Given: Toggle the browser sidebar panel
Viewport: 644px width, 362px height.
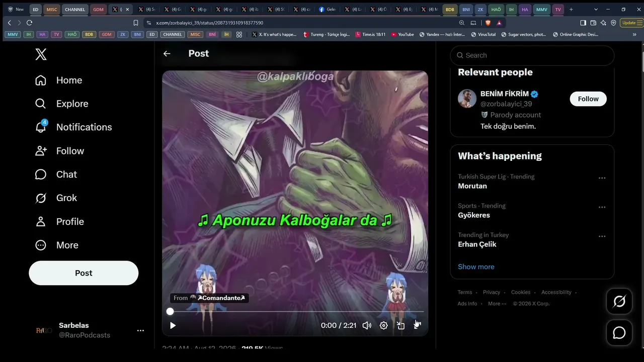Looking at the screenshot, I should [583, 23].
